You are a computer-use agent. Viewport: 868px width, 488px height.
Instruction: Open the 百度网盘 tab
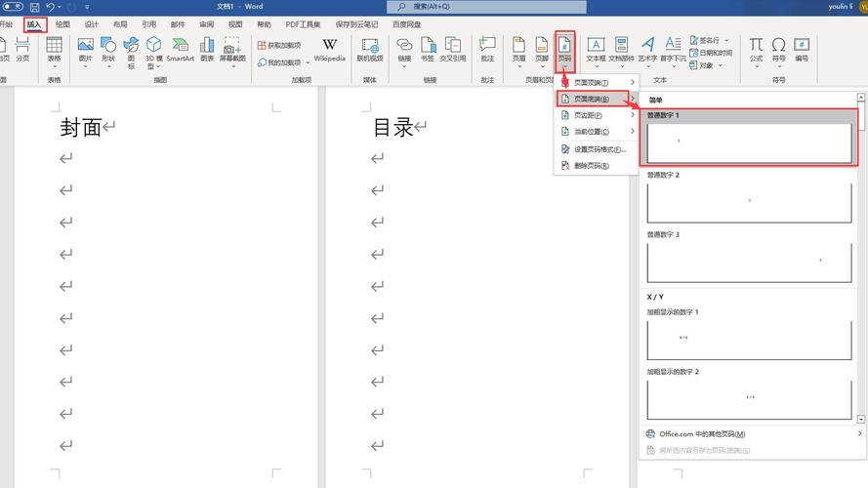coord(407,24)
